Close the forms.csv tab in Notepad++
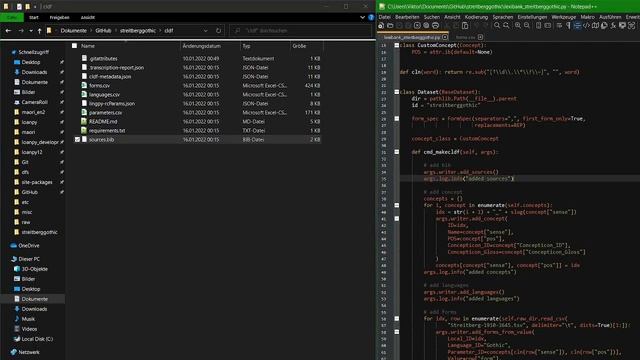 (480, 37)
